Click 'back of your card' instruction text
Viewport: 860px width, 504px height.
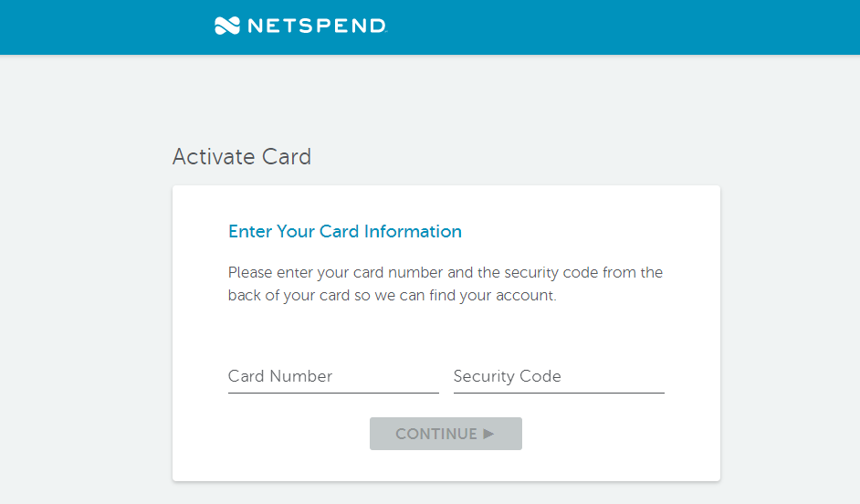coord(289,296)
